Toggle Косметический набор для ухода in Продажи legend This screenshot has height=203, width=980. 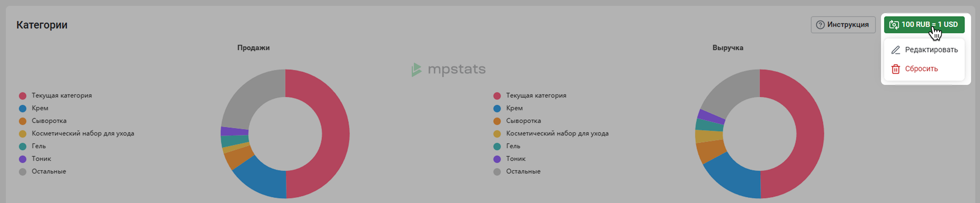(x=76, y=134)
